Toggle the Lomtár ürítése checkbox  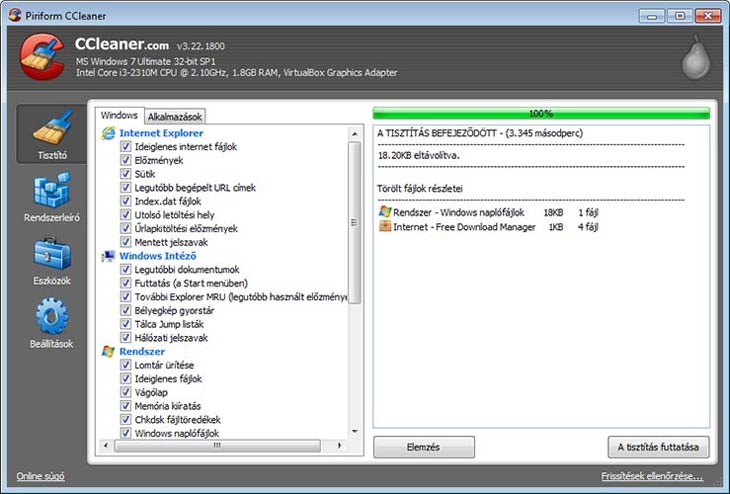coord(126,365)
